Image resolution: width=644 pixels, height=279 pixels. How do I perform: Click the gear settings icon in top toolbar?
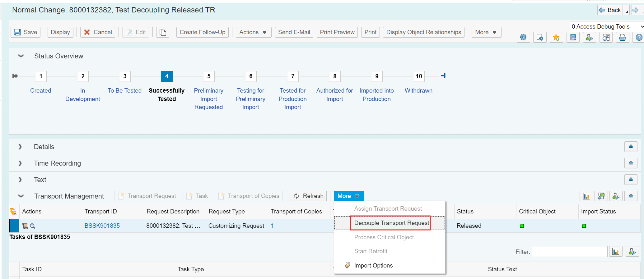(x=523, y=38)
